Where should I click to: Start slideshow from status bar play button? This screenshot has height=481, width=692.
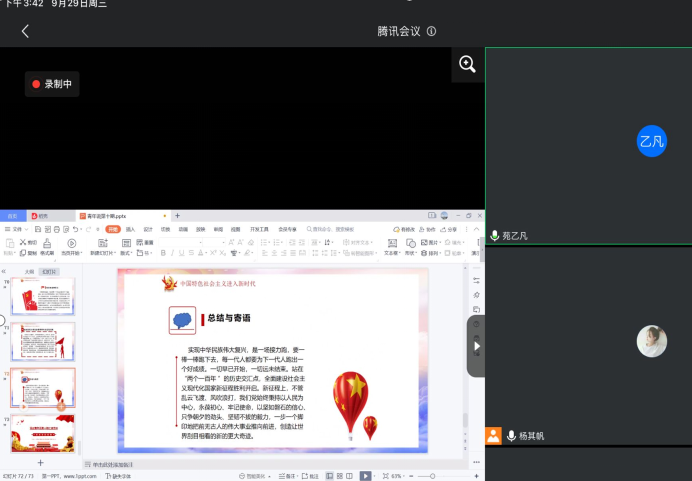[x=366, y=476]
